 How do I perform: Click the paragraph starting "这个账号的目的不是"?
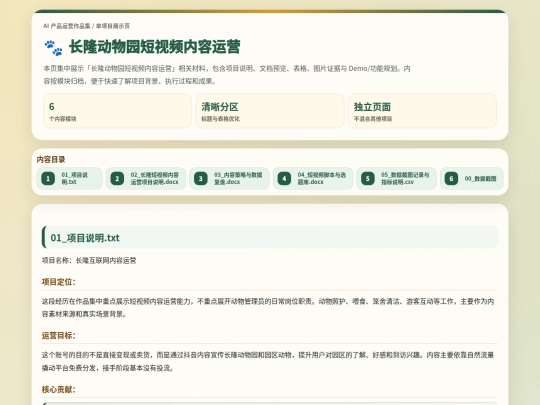[x=268, y=361]
